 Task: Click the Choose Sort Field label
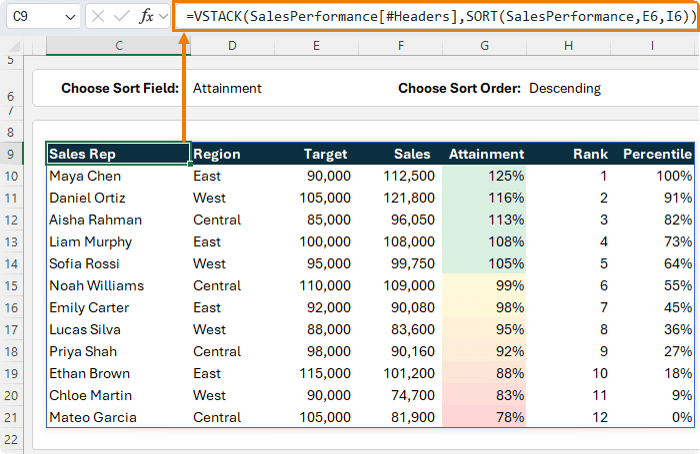pos(120,88)
